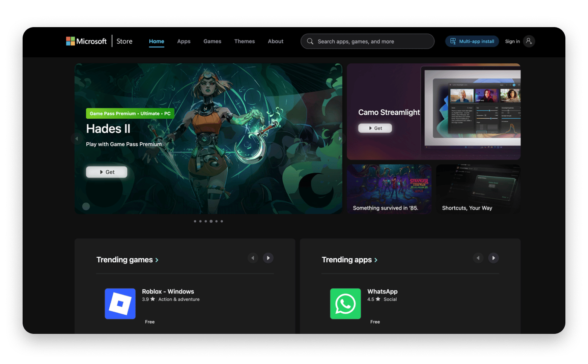The width and height of the screenshot is (588, 364).
Task: Open the Stranger Things 'Something survived in '85.' card
Action: click(x=389, y=189)
